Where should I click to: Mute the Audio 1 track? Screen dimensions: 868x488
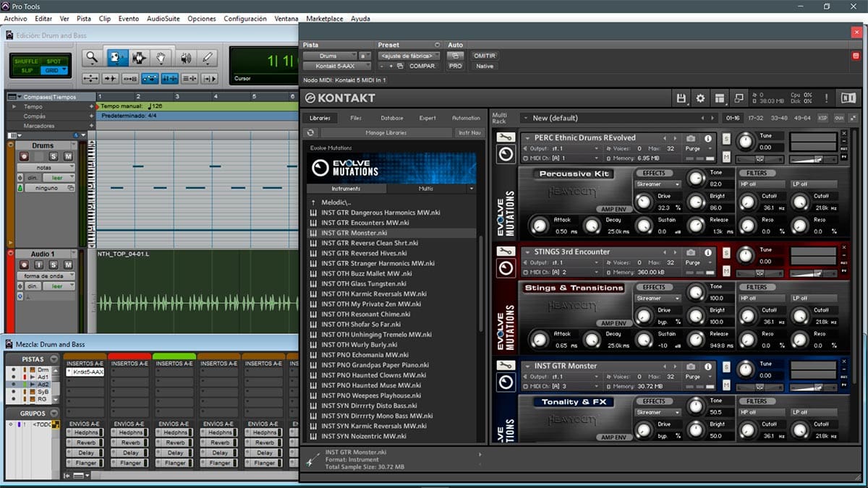click(x=68, y=265)
